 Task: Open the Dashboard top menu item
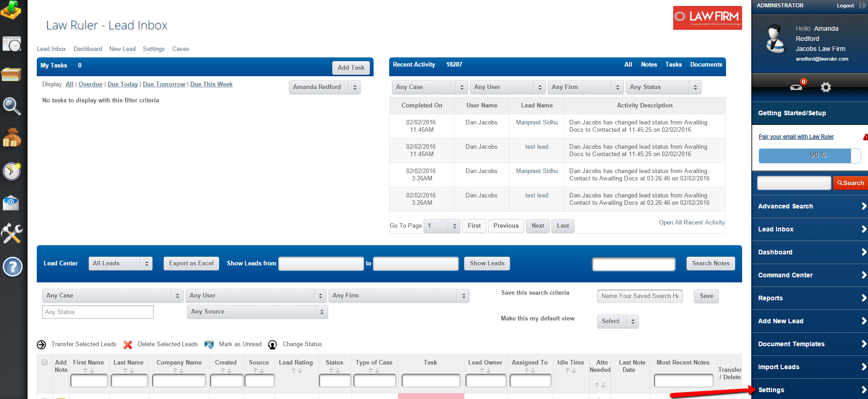[88, 49]
